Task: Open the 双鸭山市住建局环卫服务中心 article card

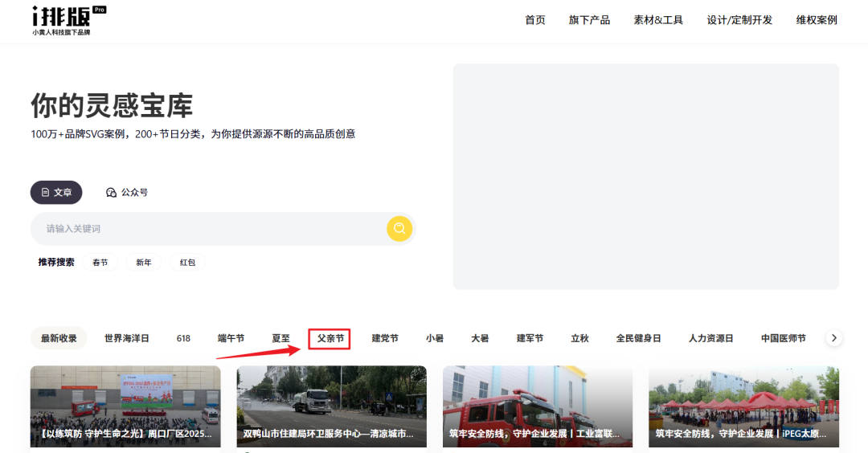Action: point(332,406)
